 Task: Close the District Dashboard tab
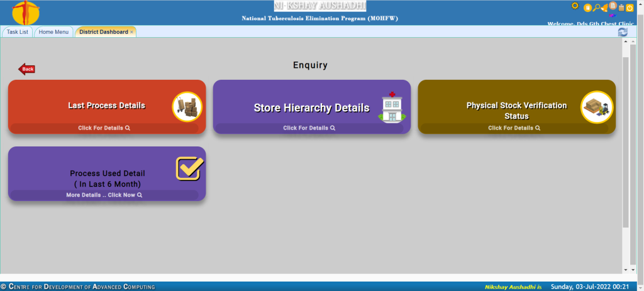(x=131, y=32)
